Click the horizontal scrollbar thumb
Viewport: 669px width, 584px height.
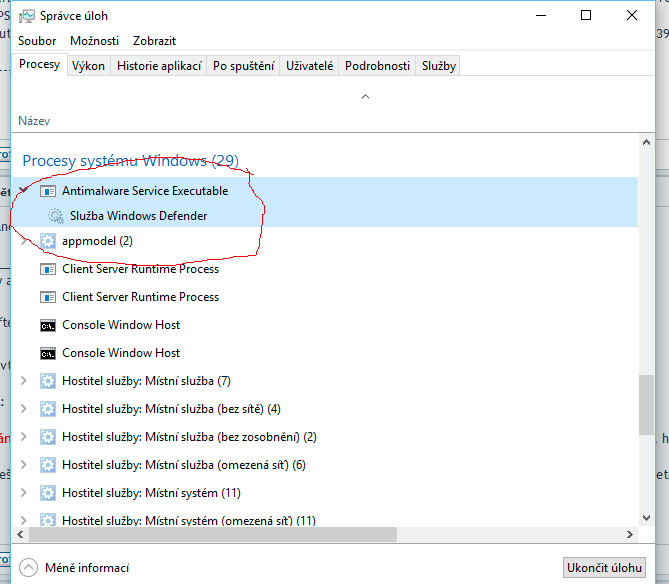click(x=213, y=534)
